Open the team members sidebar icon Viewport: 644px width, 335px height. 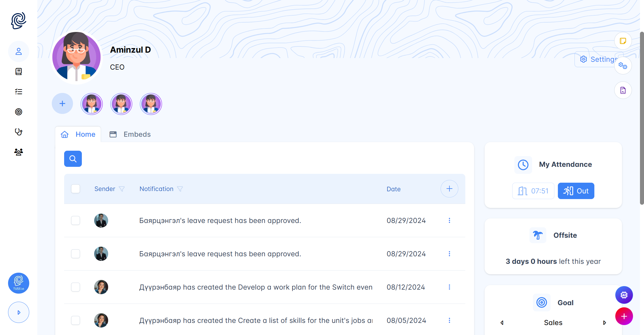coord(19,152)
